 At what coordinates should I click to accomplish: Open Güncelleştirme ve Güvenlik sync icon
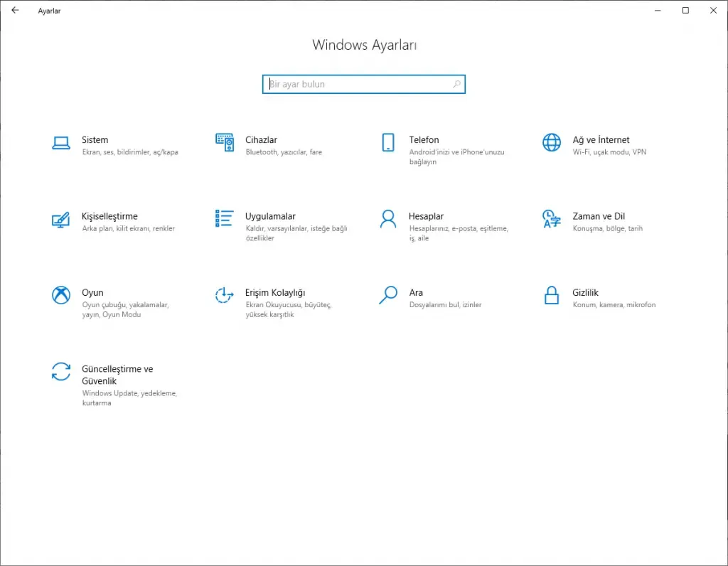(61, 372)
